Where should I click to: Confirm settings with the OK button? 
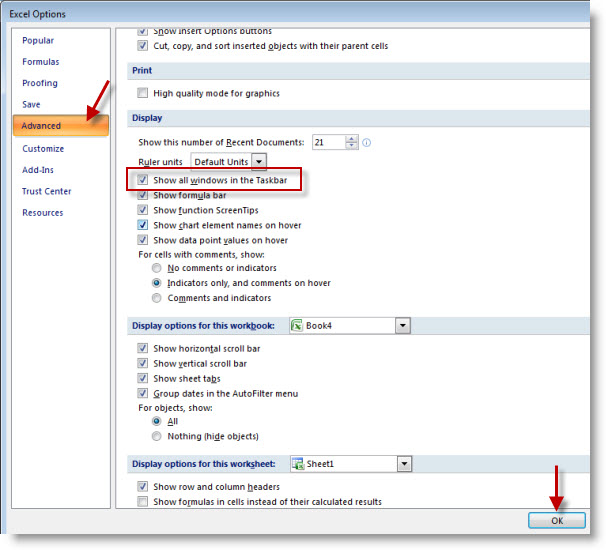[x=557, y=520]
